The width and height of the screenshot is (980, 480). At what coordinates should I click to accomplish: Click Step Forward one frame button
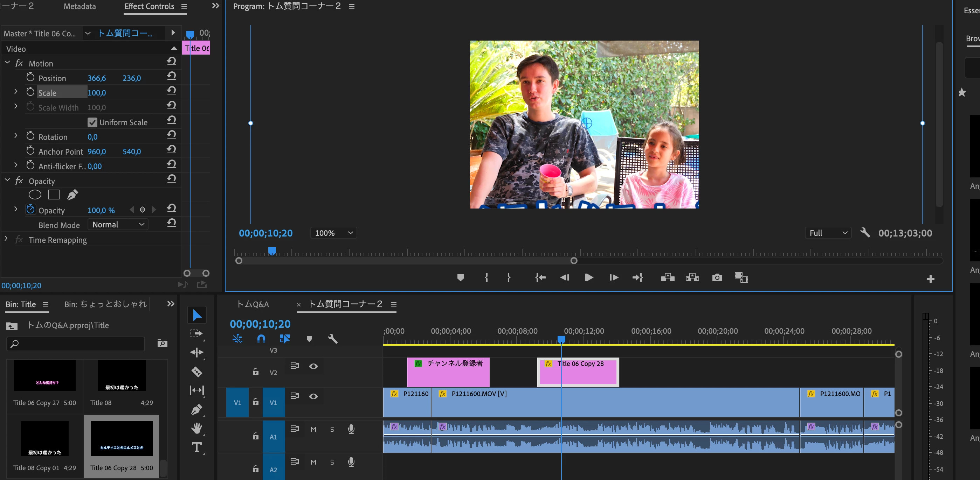coord(613,277)
